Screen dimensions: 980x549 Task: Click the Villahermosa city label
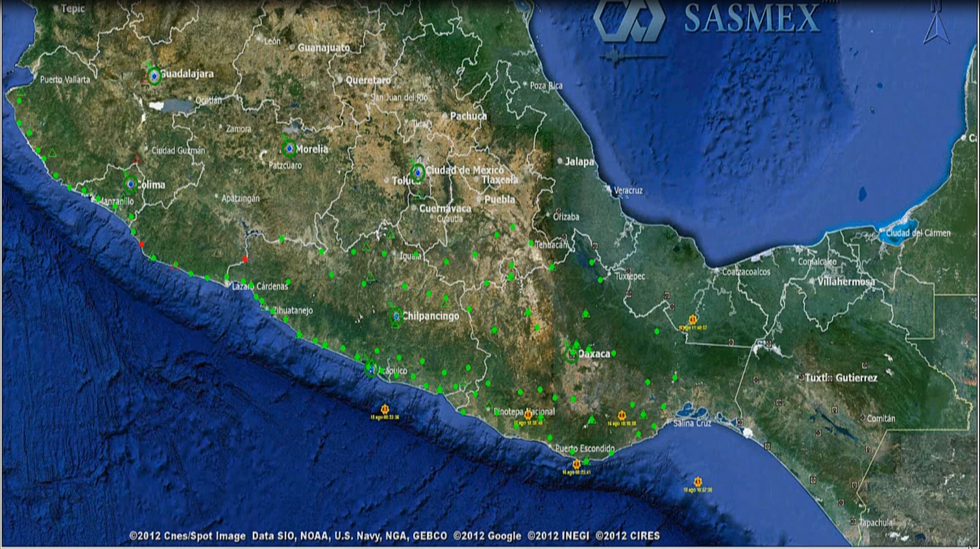pos(846,282)
